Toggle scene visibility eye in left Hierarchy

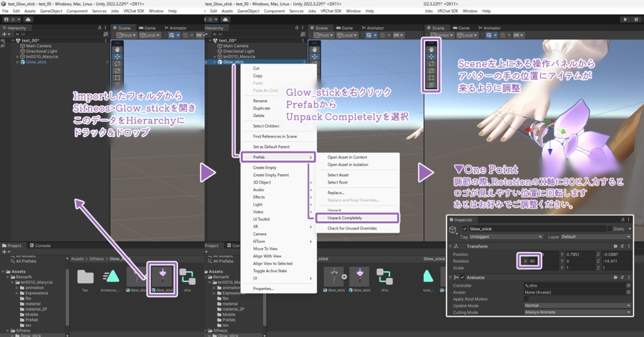(3, 41)
